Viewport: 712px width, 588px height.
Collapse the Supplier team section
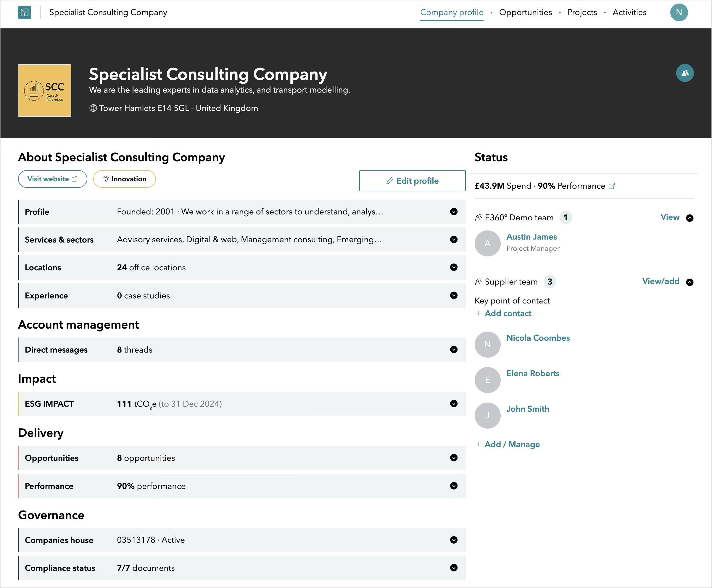click(x=690, y=282)
